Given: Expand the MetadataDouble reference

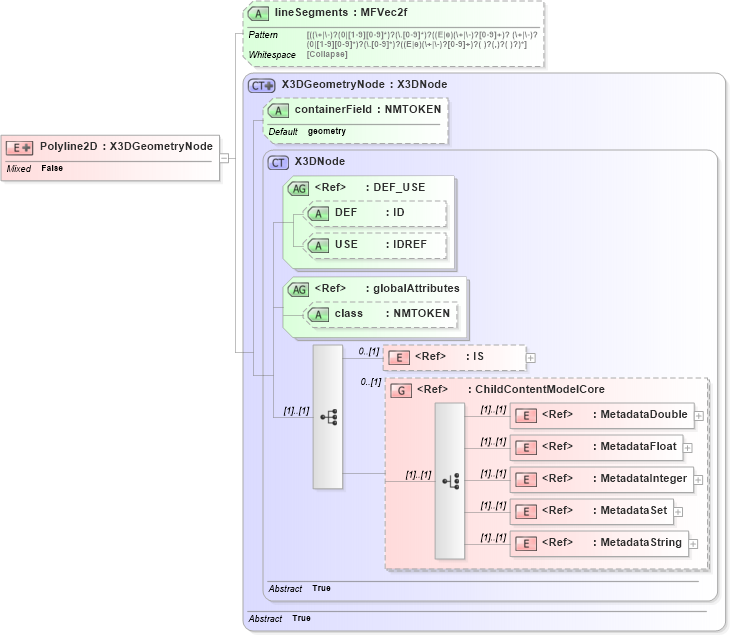Looking at the screenshot, I should (x=699, y=416).
